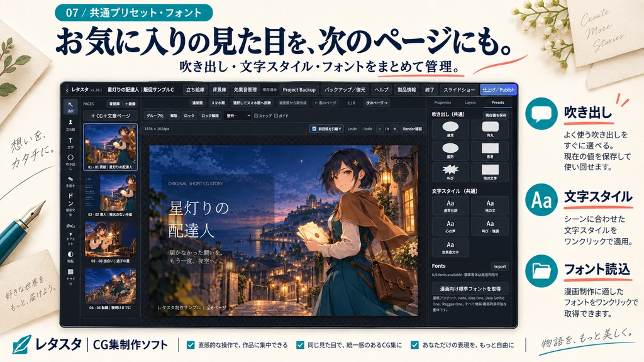Click the 解除 ungroup button
The width and height of the screenshot is (644, 362).
point(174,116)
